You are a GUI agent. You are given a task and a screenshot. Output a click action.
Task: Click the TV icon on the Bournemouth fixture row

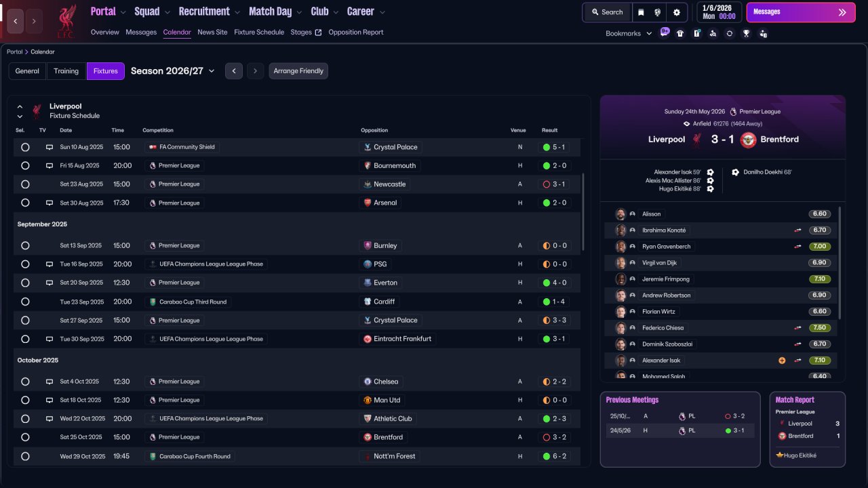pos(50,165)
